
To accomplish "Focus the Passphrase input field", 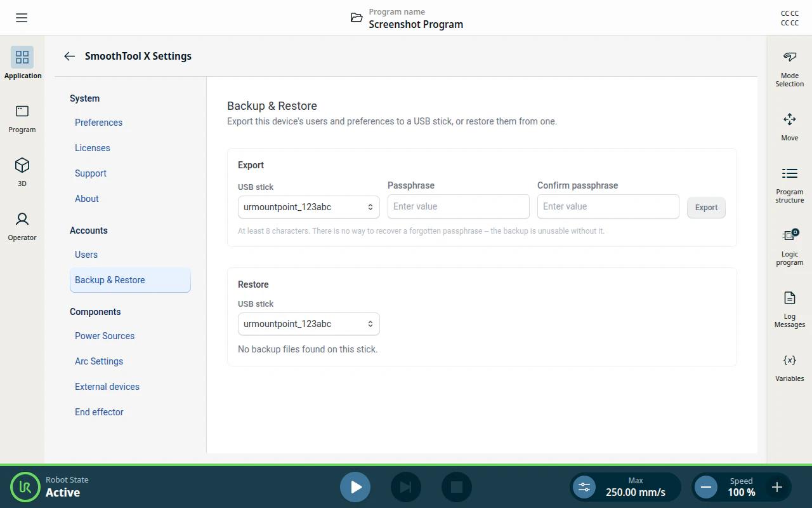I will [459, 206].
